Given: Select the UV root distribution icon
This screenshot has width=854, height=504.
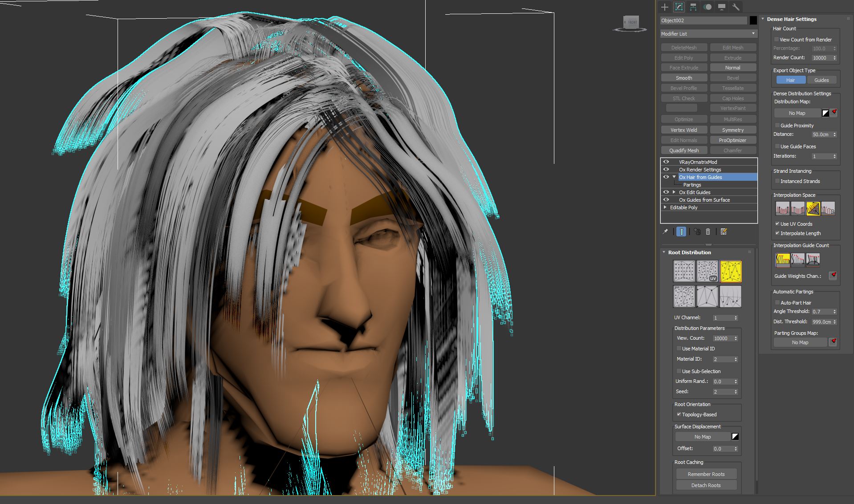Looking at the screenshot, I should click(x=707, y=272).
